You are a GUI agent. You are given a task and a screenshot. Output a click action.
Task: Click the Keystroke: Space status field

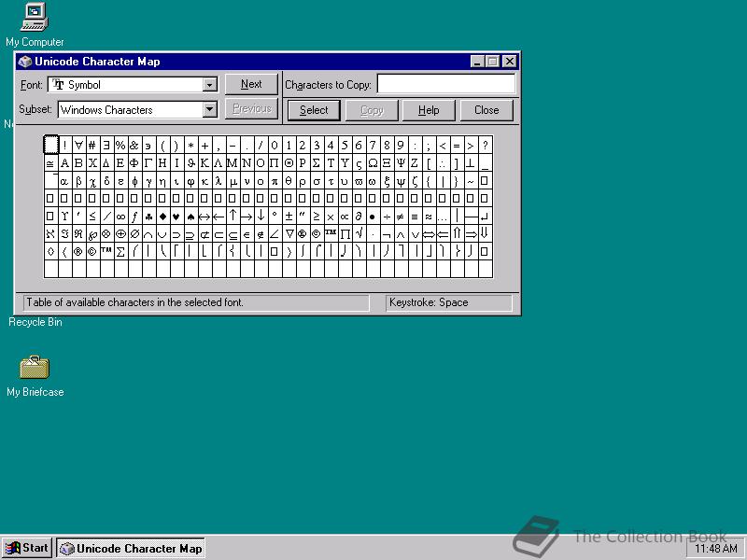coord(449,302)
